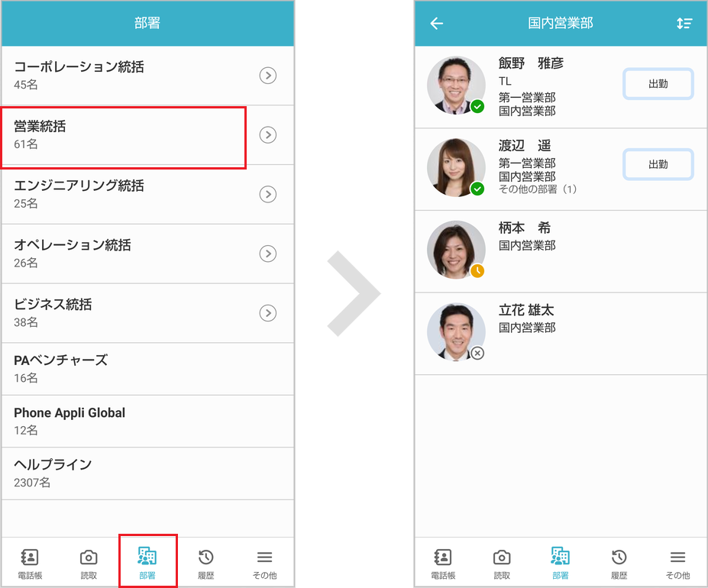
Task: Open 立花 雄太's profile photo
Action: [x=456, y=331]
